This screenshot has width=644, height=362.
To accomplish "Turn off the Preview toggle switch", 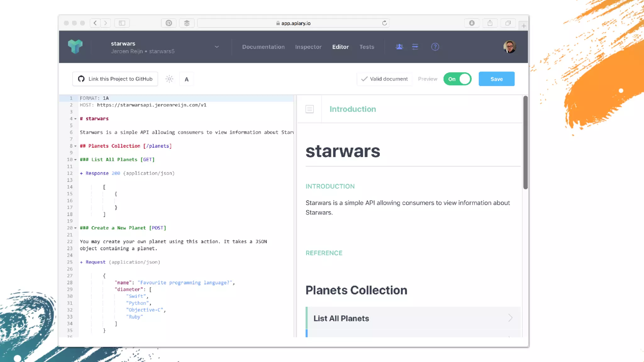I will pos(457,79).
